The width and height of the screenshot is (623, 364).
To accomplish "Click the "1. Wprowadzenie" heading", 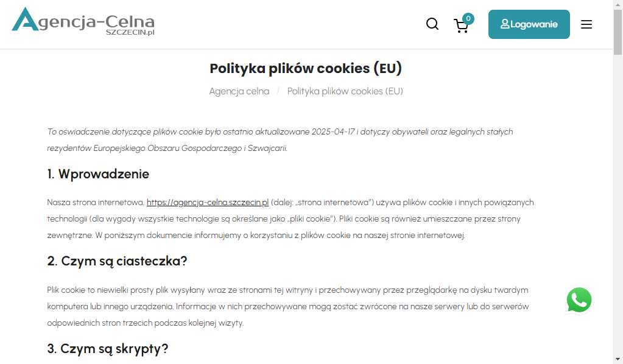I will coord(98,174).
